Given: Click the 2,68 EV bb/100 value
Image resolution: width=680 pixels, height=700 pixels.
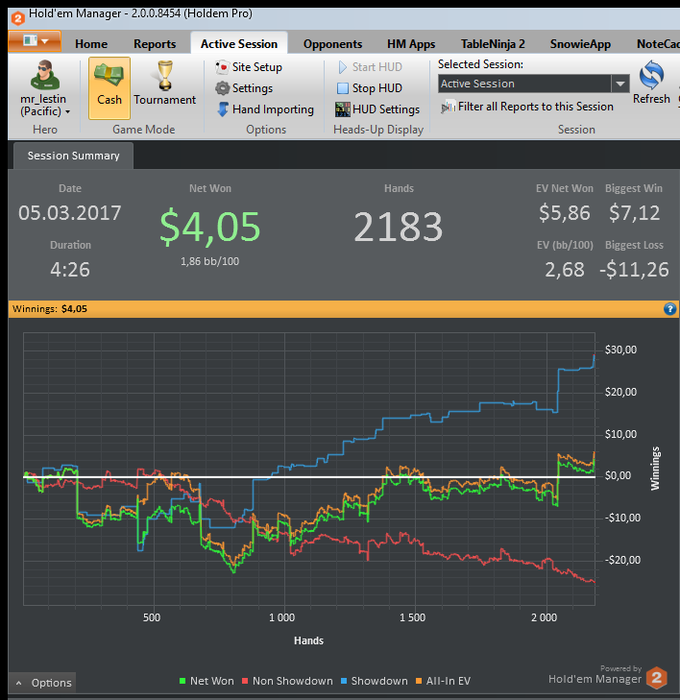Looking at the screenshot, I should (x=564, y=270).
